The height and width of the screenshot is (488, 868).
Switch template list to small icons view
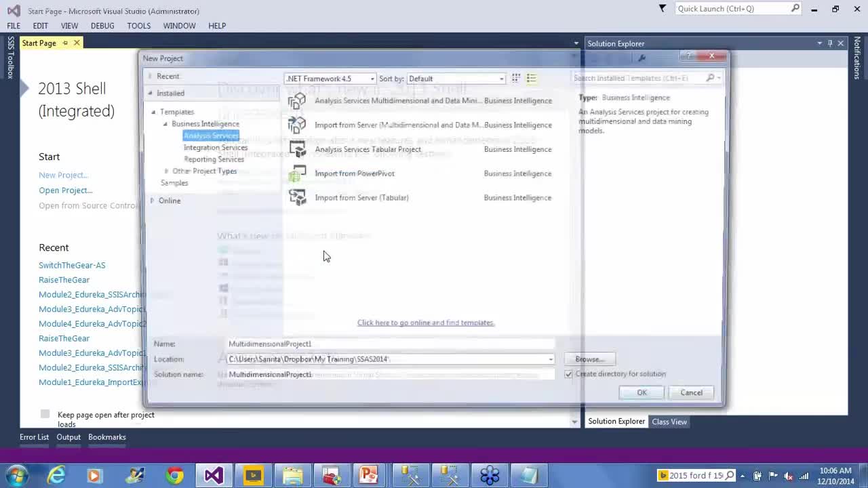tap(516, 79)
